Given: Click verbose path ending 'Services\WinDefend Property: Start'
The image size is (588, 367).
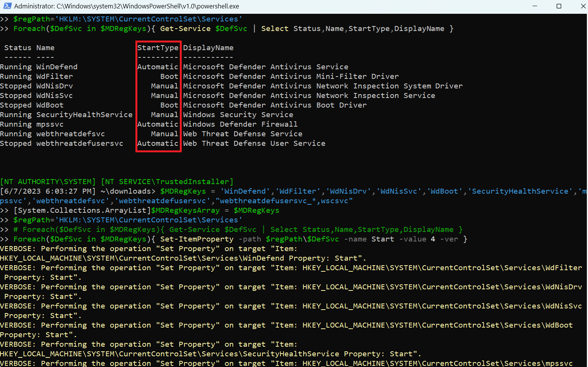Looking at the screenshot, I should (183, 258).
